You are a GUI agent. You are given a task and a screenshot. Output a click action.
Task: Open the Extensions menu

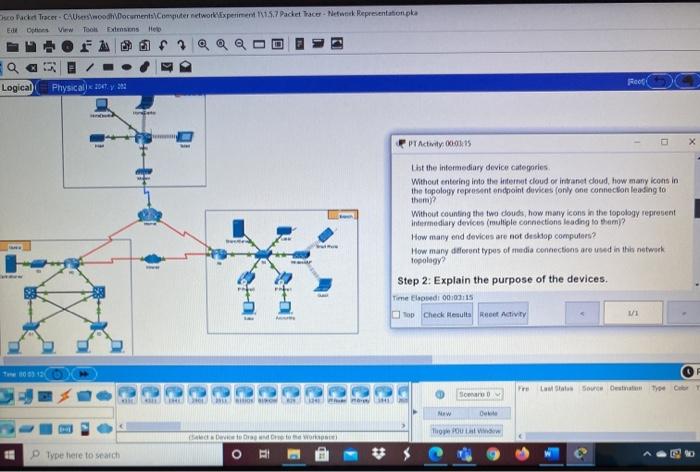[122, 29]
